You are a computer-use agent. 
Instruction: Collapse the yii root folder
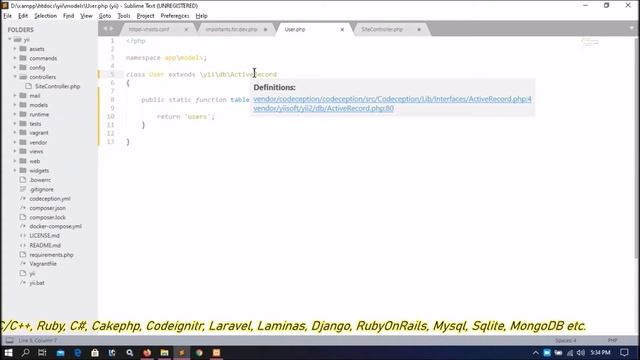[10, 39]
